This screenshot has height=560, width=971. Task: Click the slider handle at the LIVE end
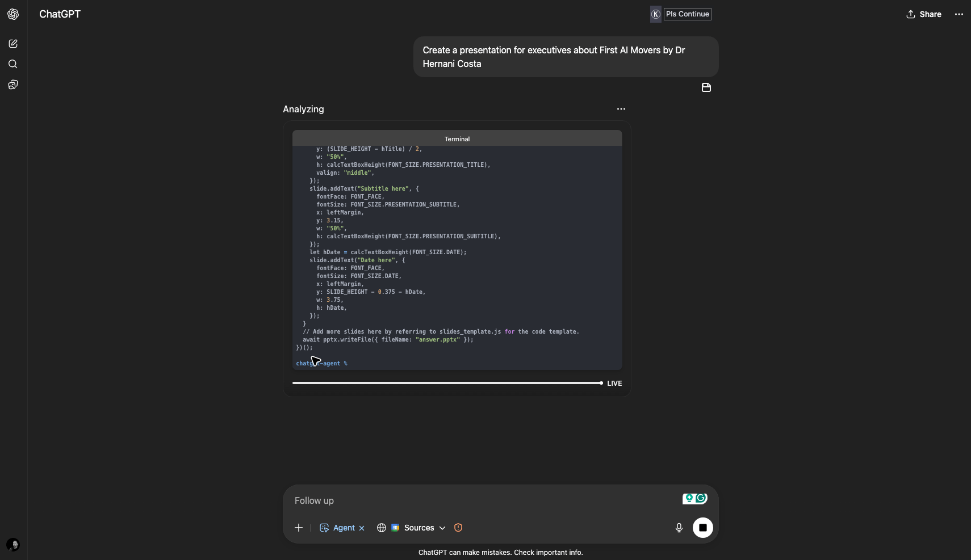601,383
